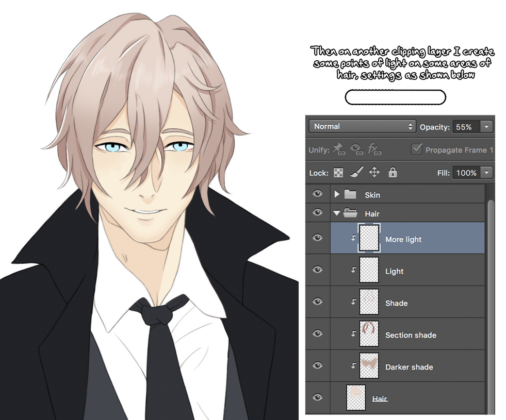Toggle lock all padlock icon
The image size is (506, 420).
click(393, 173)
